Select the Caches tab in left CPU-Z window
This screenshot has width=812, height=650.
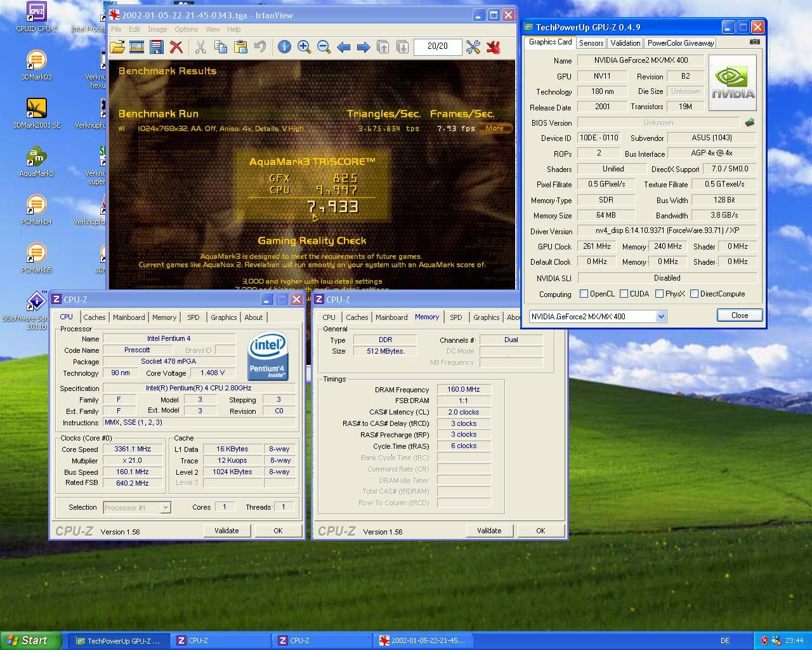pos(95,317)
